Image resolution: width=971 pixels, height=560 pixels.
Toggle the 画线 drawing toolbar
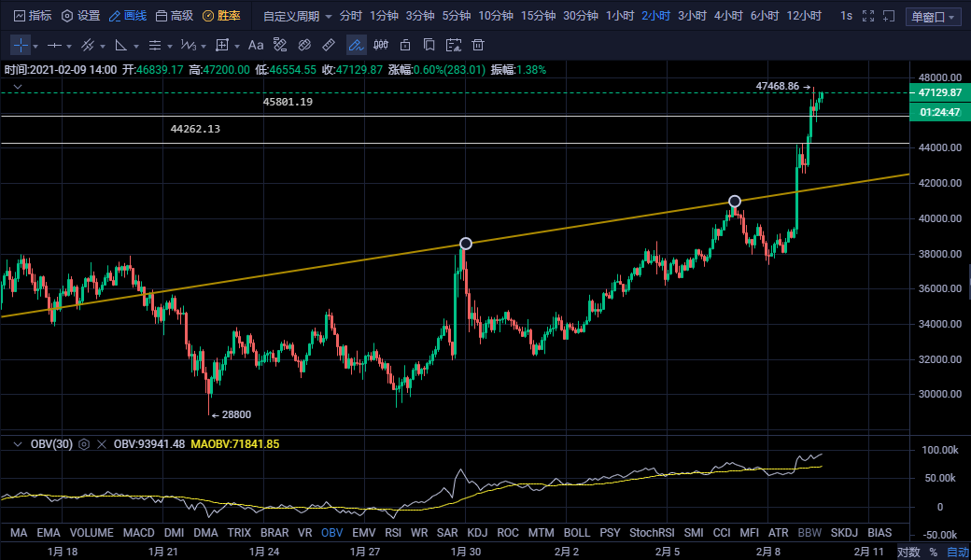click(128, 16)
